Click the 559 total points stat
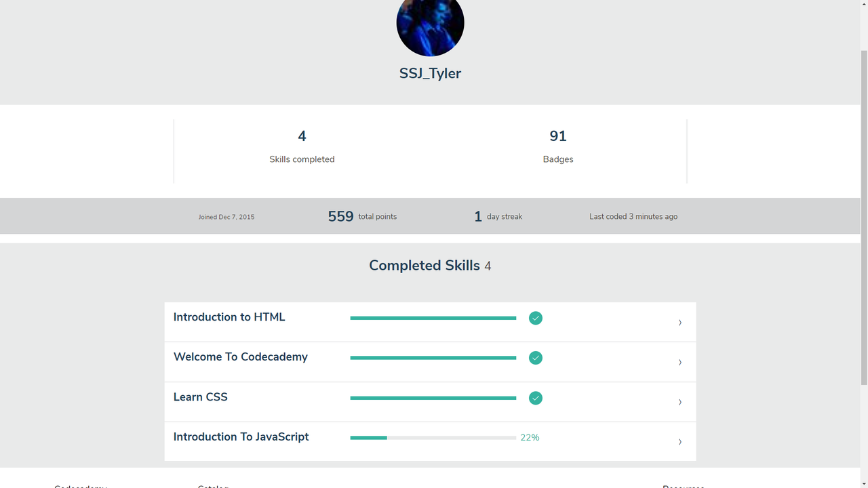The image size is (868, 488). pyautogui.click(x=362, y=216)
